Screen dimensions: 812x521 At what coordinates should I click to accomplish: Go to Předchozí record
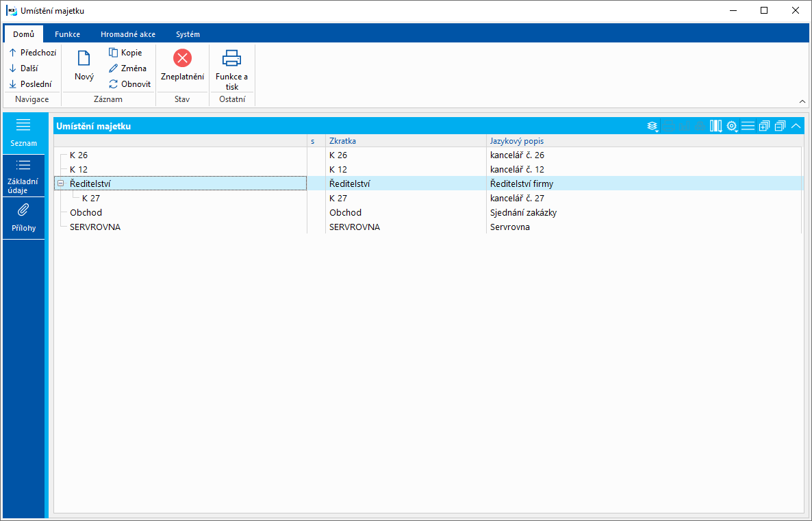click(x=33, y=52)
